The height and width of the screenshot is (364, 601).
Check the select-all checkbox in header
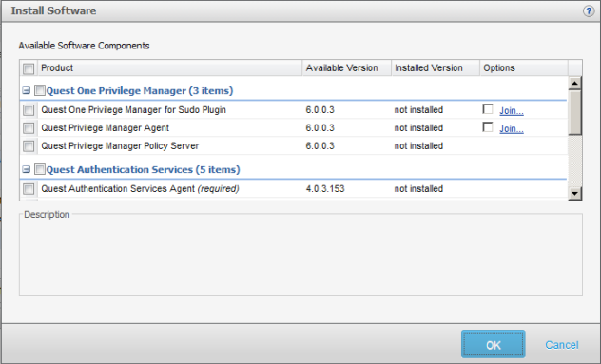click(29, 68)
